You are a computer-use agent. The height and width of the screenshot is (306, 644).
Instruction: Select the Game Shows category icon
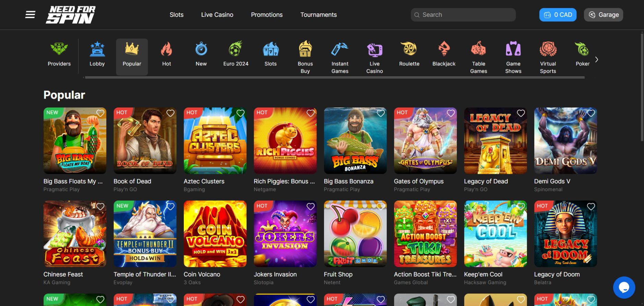[513, 49]
